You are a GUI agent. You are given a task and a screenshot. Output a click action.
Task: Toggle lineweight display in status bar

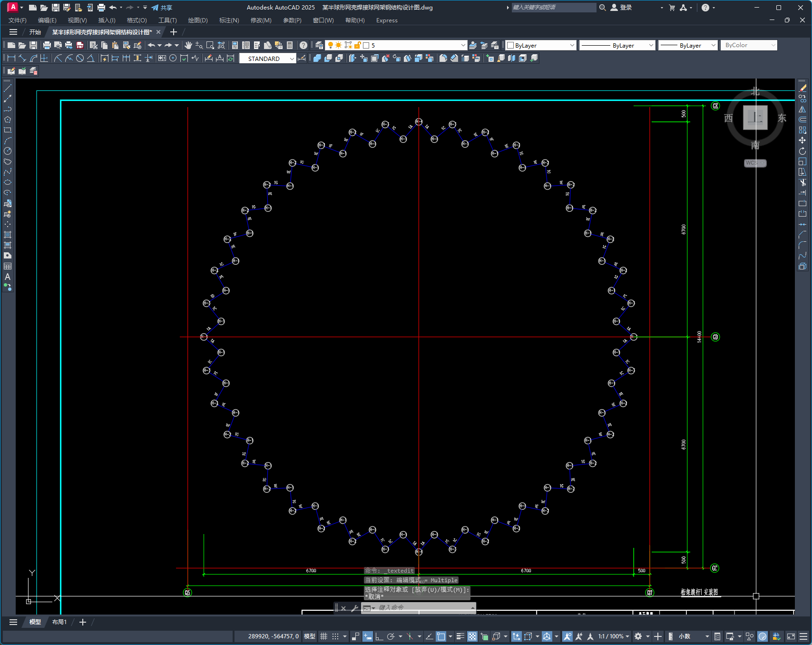[x=460, y=636]
